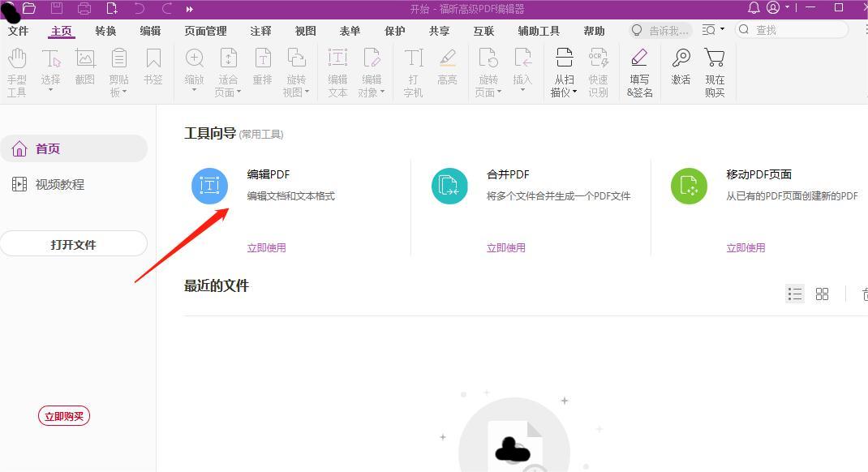Select the 手型工具 (Hand tool)

(x=17, y=71)
